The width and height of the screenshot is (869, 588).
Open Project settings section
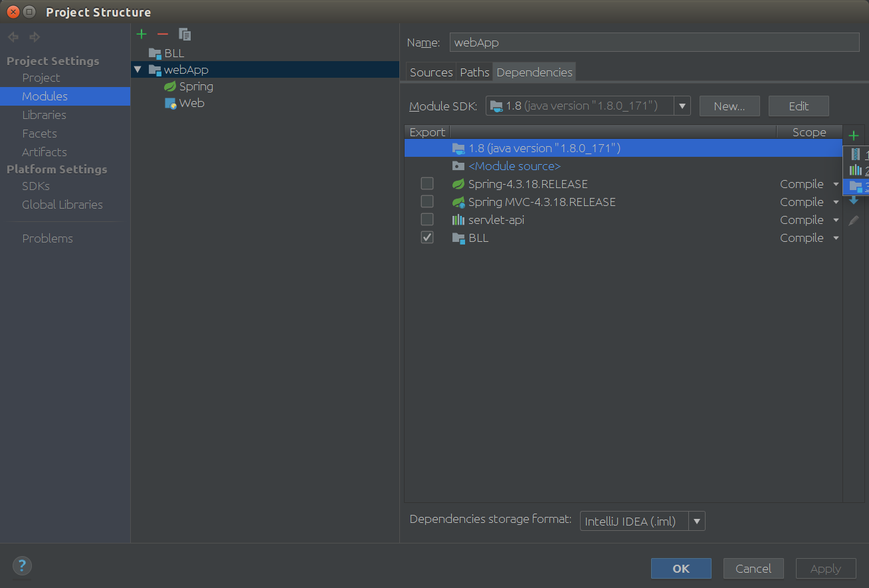(x=41, y=78)
